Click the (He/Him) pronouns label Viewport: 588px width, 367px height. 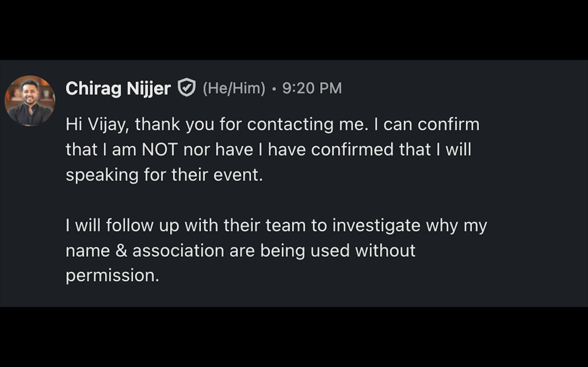click(234, 88)
